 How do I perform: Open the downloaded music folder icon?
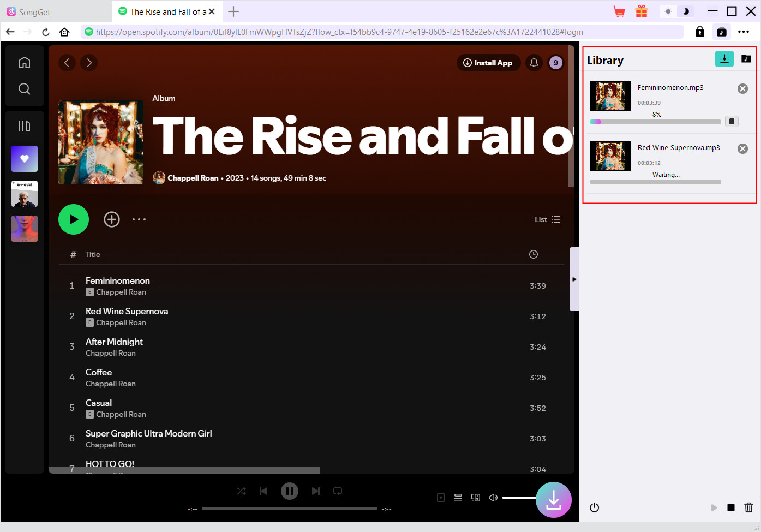[x=746, y=59]
